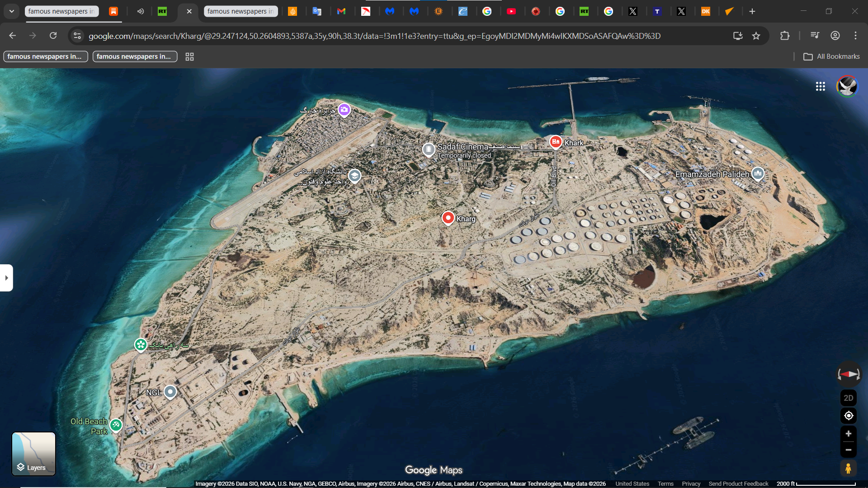Click the Emamzadeh Palideh mosque marker

point(758,174)
